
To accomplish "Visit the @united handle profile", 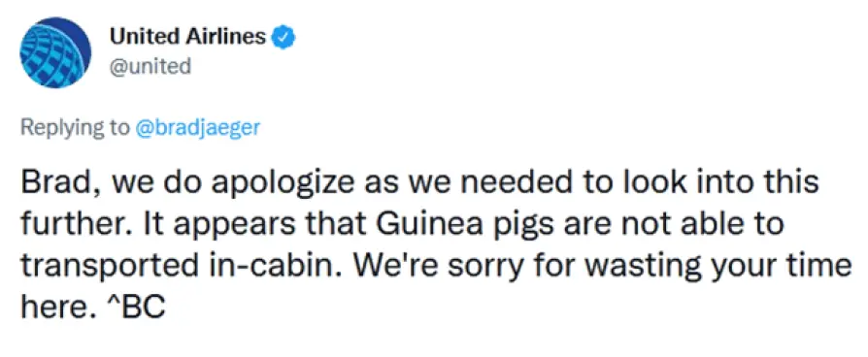I will coord(150,67).
